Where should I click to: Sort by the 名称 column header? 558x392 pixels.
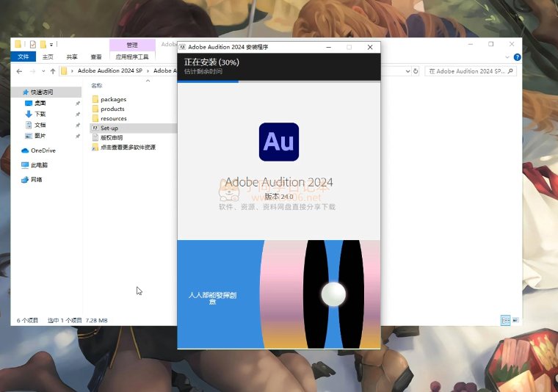click(x=96, y=86)
